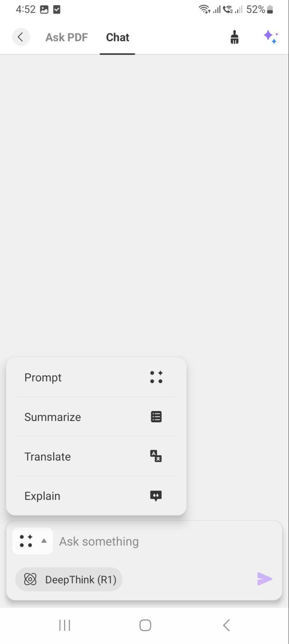Toggle the DeepThink (R1) mode
289x644 pixels.
[x=69, y=579]
